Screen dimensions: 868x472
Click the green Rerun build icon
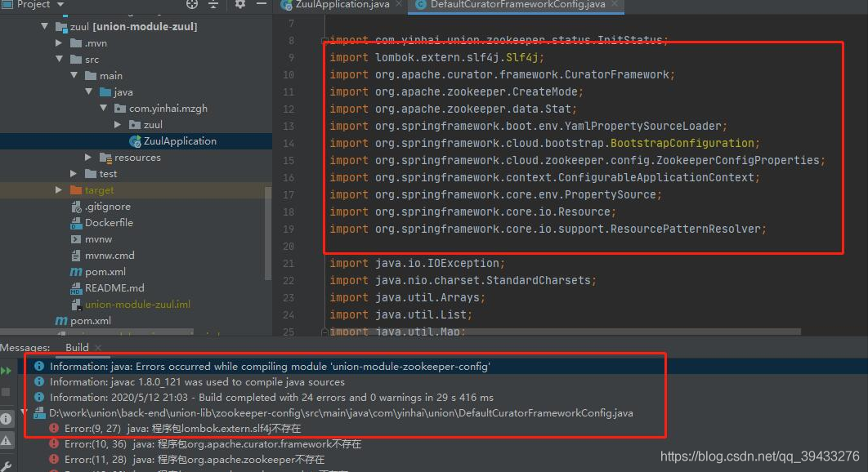pos(6,370)
